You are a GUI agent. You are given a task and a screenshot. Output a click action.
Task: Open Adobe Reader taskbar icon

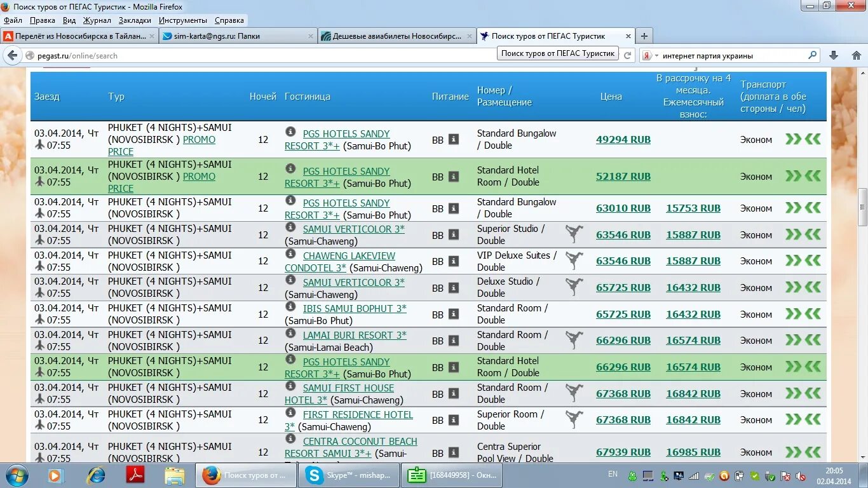click(x=135, y=475)
